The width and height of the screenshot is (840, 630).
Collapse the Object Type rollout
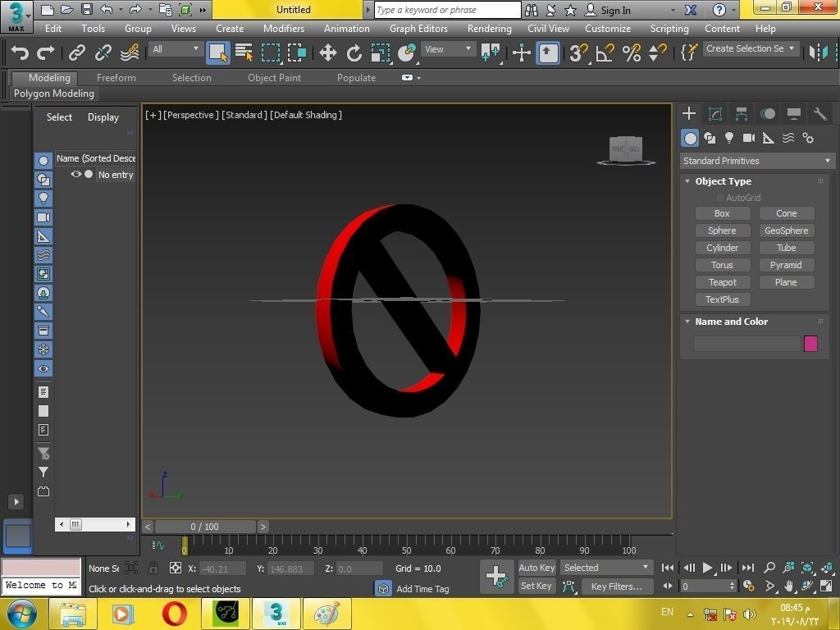tap(687, 181)
